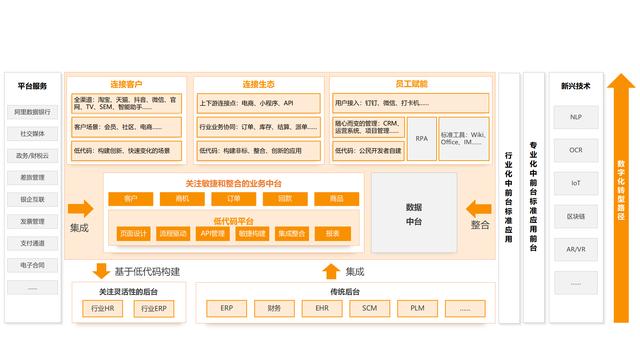Click the 关注敏捷和整合的业务中台 title

pyautogui.click(x=233, y=184)
